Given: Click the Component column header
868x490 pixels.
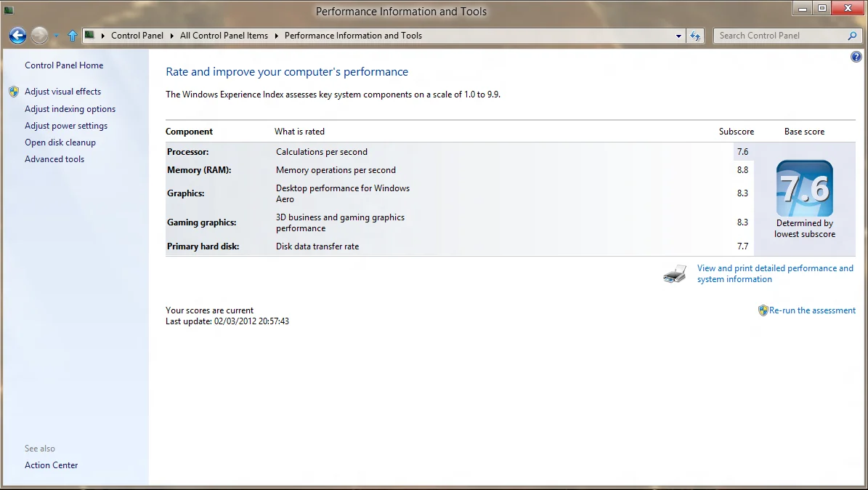Looking at the screenshot, I should [189, 132].
